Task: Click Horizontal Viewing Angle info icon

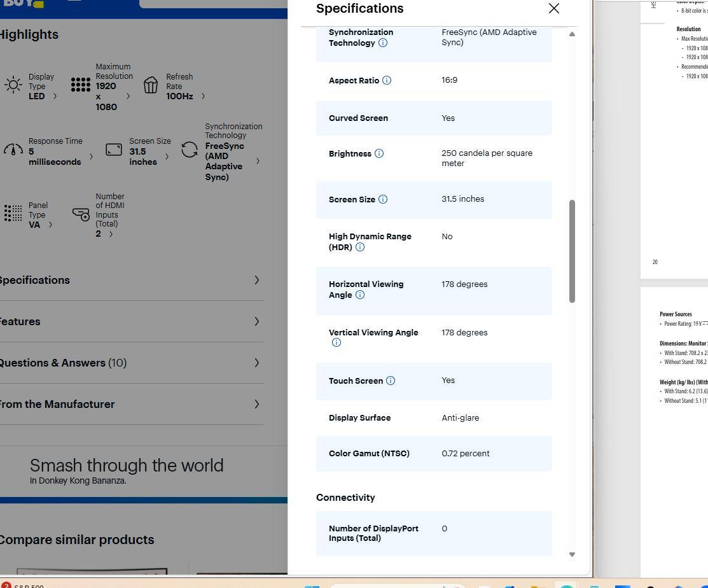Action: coord(360,295)
